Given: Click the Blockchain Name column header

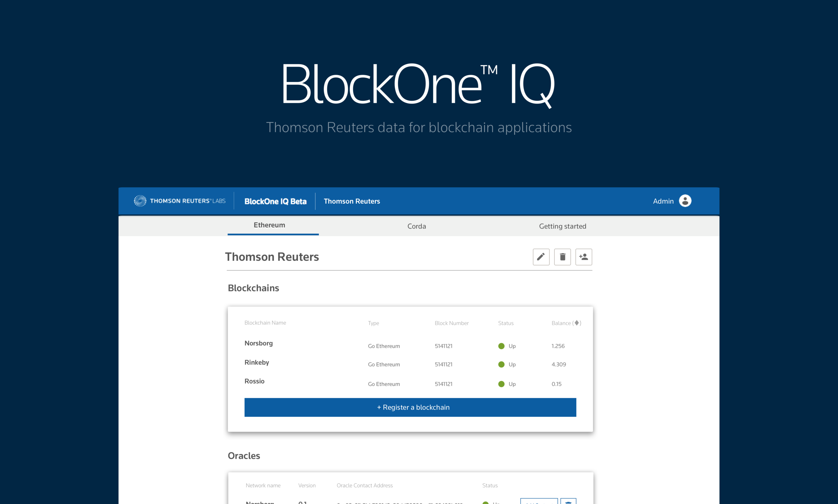Looking at the screenshot, I should [265, 323].
